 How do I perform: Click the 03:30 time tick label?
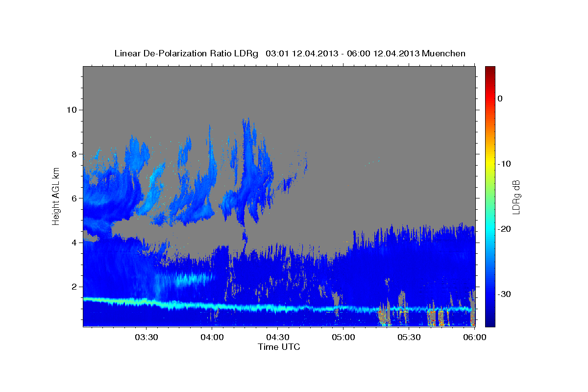147,338
